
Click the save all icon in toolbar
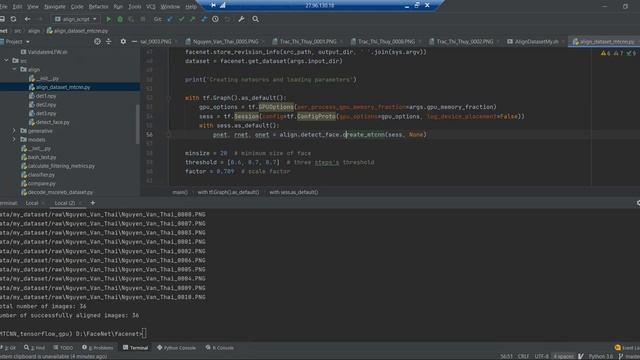pos(2,19)
